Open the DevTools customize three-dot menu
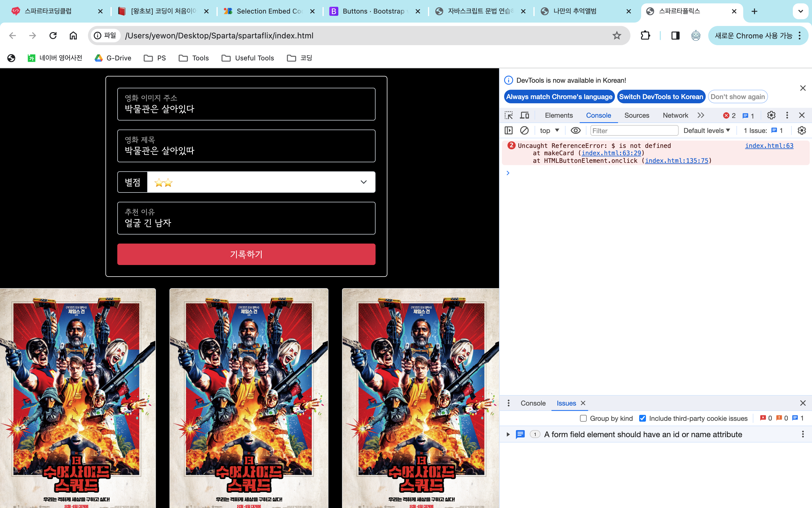The image size is (812, 508). click(x=787, y=116)
